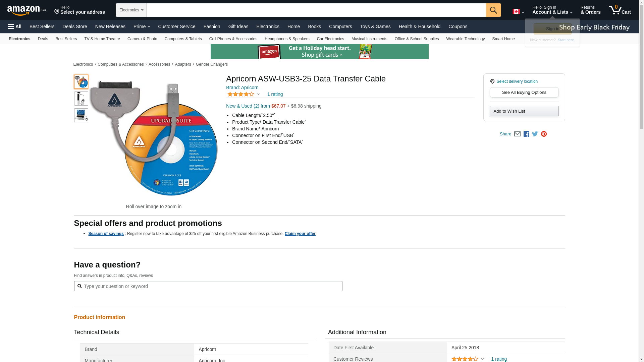
Task: Share product on Twitter icon
Action: pos(535,134)
